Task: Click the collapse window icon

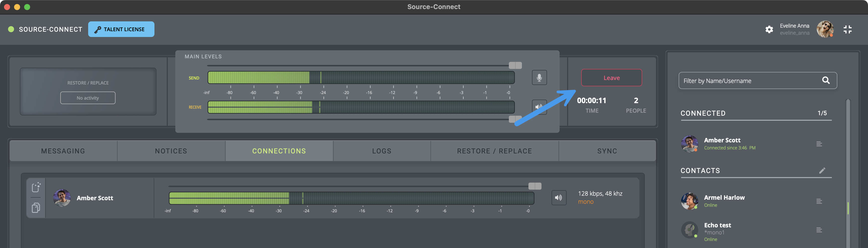Action: (x=847, y=29)
